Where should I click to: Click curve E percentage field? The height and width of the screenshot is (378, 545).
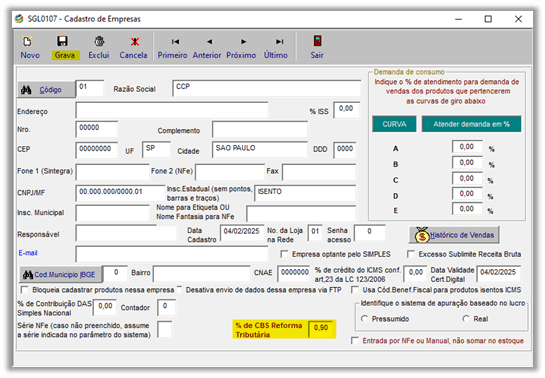[467, 209]
